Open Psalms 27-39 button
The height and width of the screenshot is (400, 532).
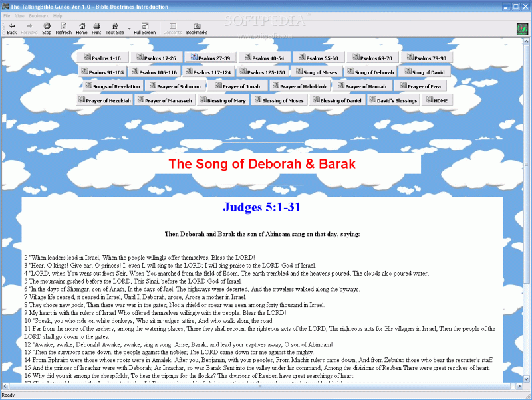[x=210, y=58]
